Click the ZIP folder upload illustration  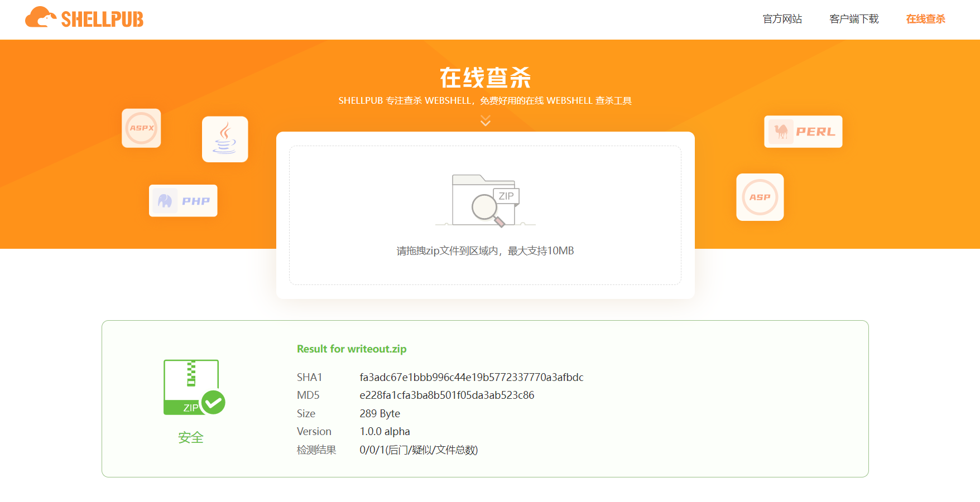pos(484,200)
